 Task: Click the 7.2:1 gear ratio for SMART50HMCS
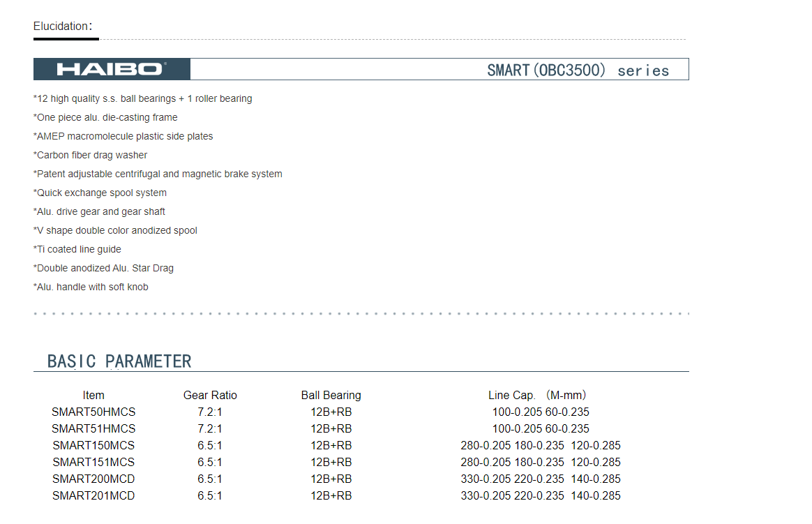(210, 412)
